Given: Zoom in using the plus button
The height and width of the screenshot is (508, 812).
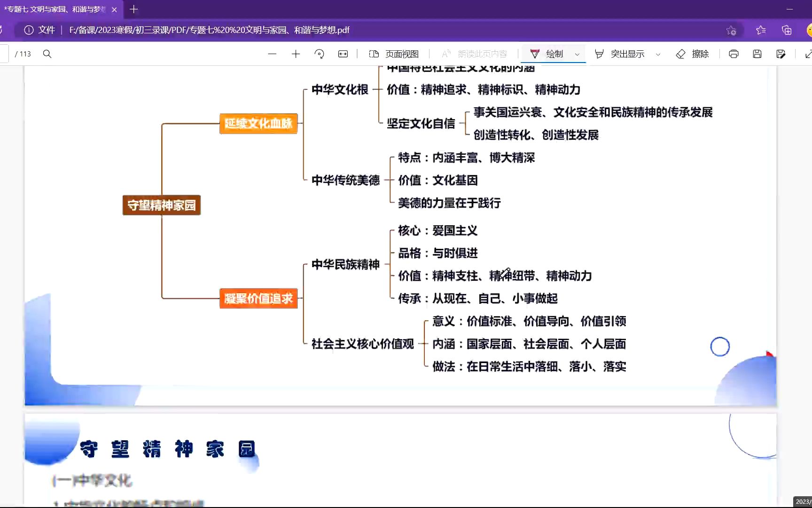Looking at the screenshot, I should [x=296, y=54].
